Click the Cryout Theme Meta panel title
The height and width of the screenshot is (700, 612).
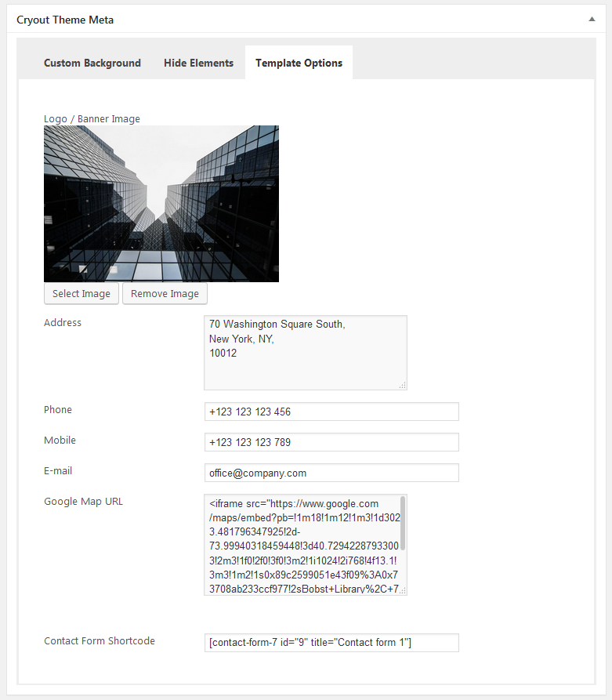(65, 20)
